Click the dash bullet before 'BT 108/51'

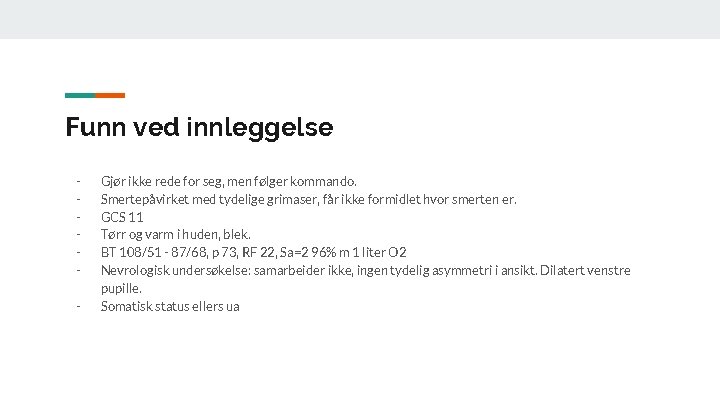click(76, 252)
